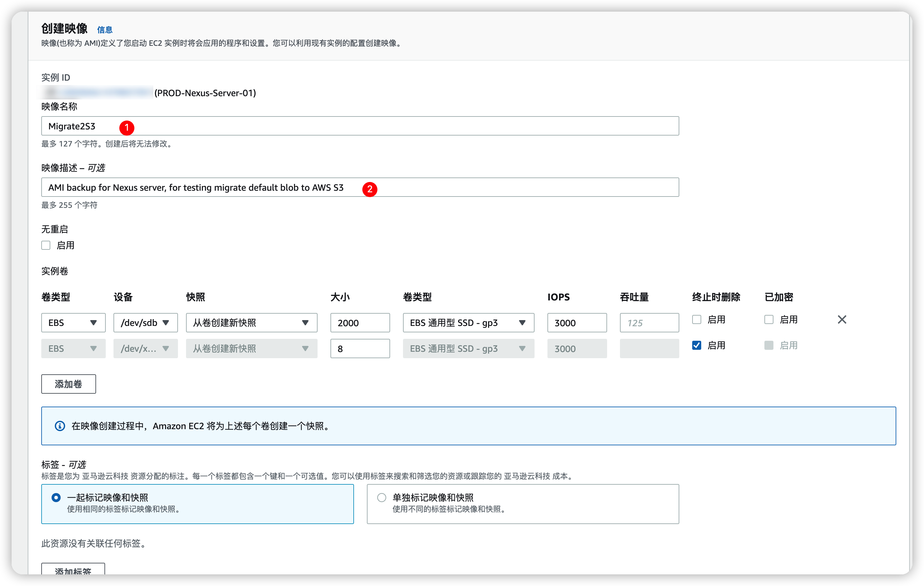The width and height of the screenshot is (924, 586).
Task: Open the 信息 info link beside 创建映像
Action: point(104,30)
